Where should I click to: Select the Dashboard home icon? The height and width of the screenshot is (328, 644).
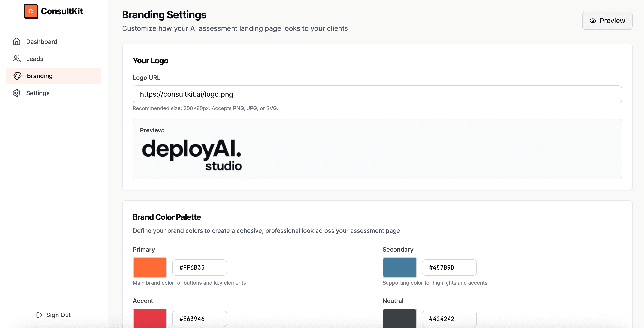tap(16, 41)
